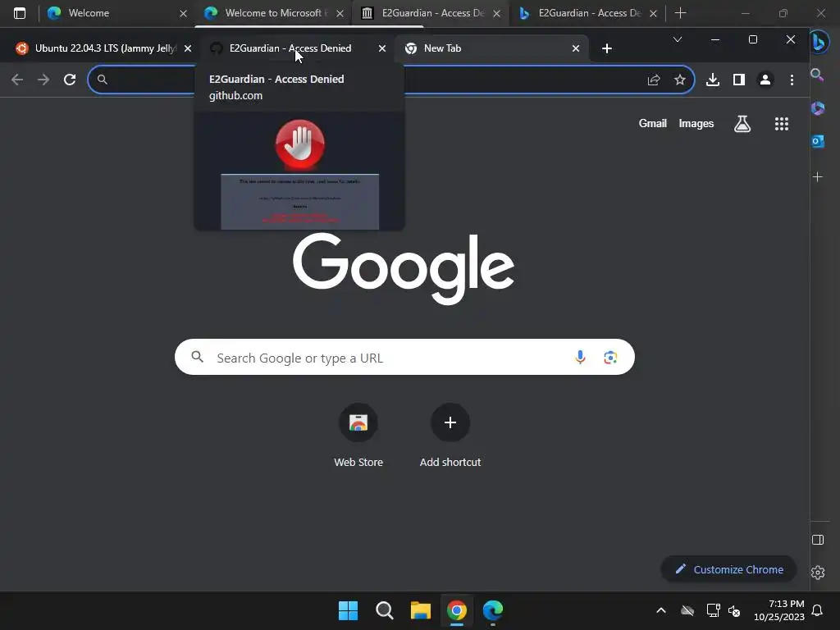Screen dimensions: 840x630
Task: Switch to Welcome to Microsoft Edge tab
Action: click(273, 13)
